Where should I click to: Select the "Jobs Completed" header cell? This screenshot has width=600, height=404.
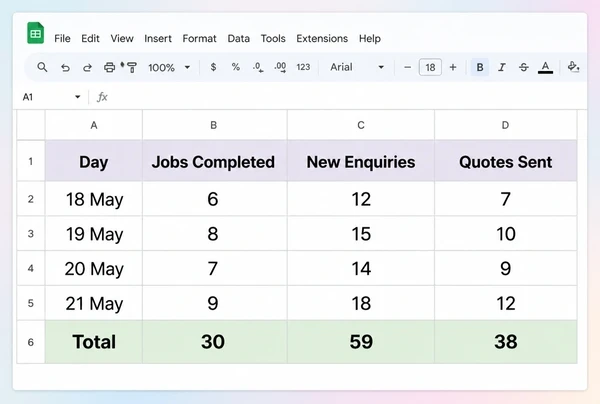pyautogui.click(x=215, y=161)
